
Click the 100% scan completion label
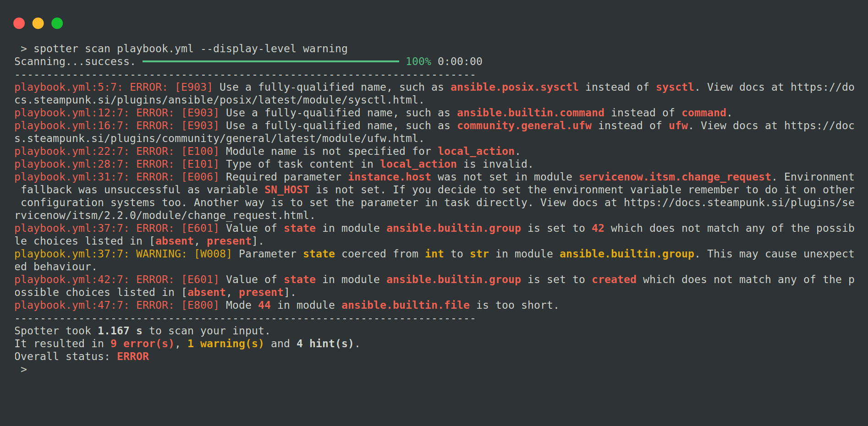point(418,61)
